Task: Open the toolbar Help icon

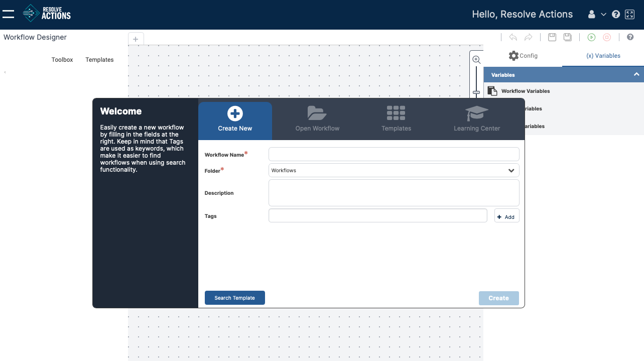Action: pos(630,37)
